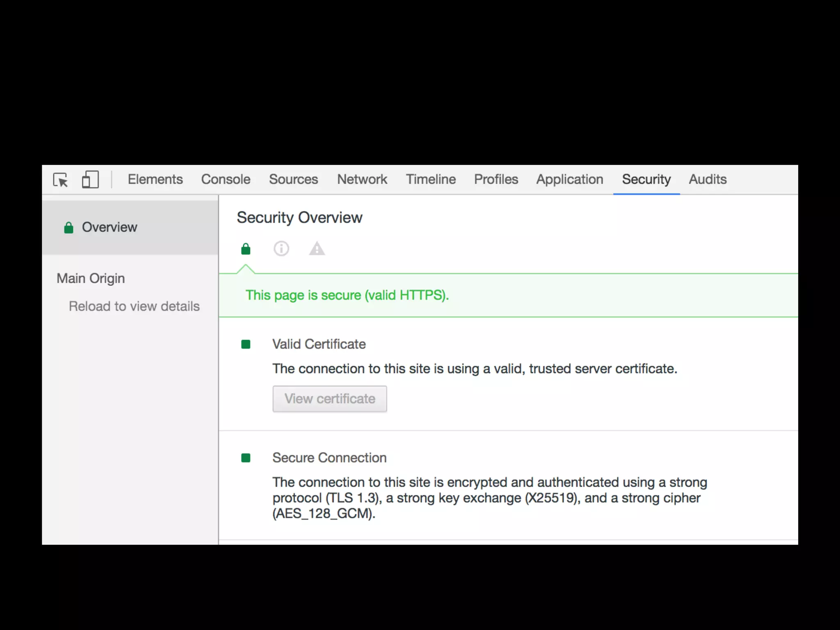Viewport: 840px width, 630px height.
Task: Open the Audits tab
Action: click(708, 179)
